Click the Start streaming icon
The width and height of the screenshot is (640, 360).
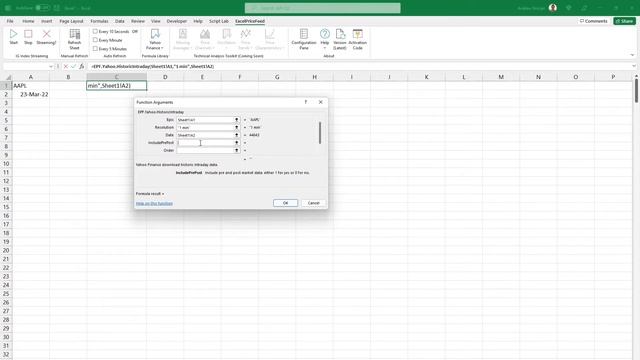(x=13, y=36)
